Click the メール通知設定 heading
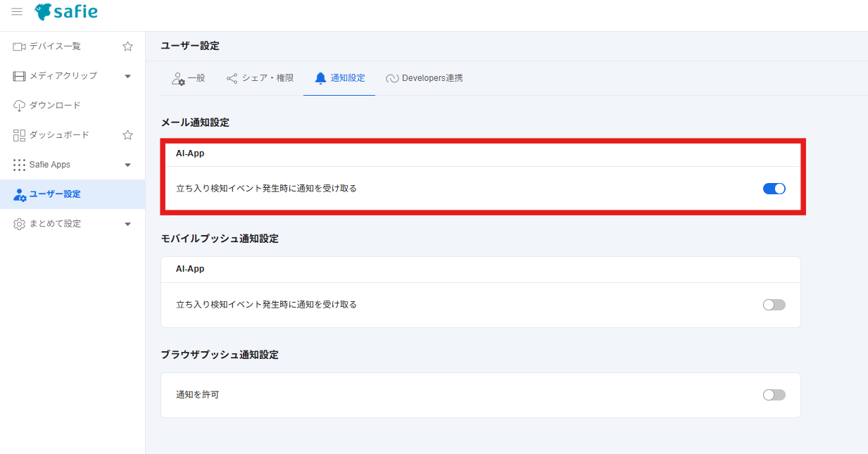This screenshot has height=454, width=868. click(195, 122)
